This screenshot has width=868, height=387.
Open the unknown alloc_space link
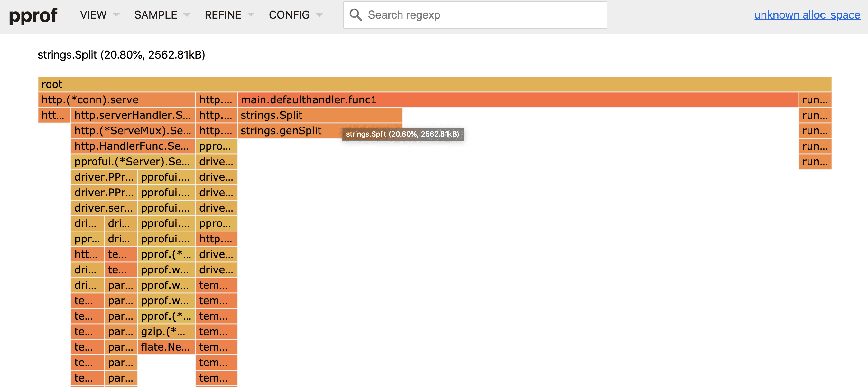(x=807, y=15)
